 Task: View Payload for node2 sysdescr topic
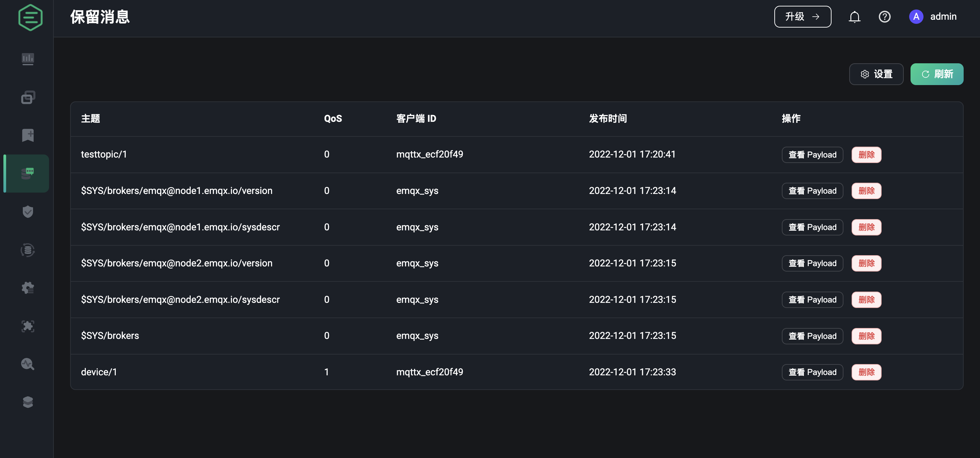click(x=812, y=300)
